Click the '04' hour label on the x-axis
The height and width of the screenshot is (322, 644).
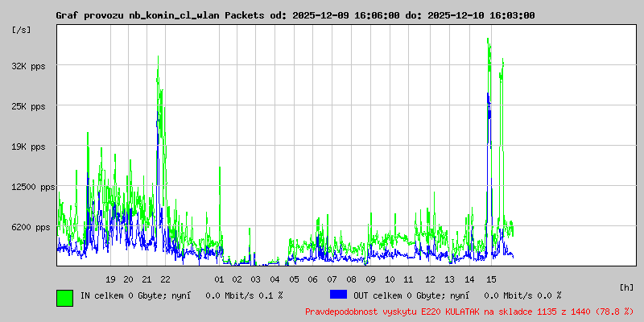(x=275, y=279)
